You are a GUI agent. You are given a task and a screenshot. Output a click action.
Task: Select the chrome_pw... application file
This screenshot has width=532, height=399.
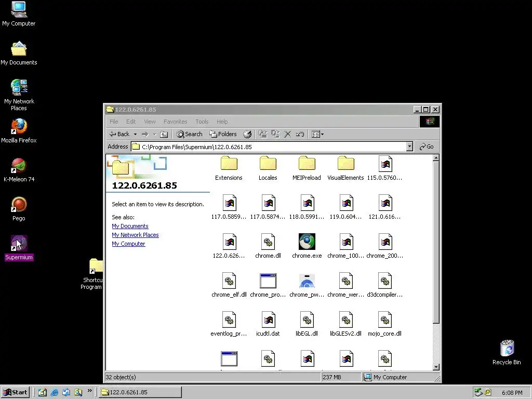click(x=307, y=285)
